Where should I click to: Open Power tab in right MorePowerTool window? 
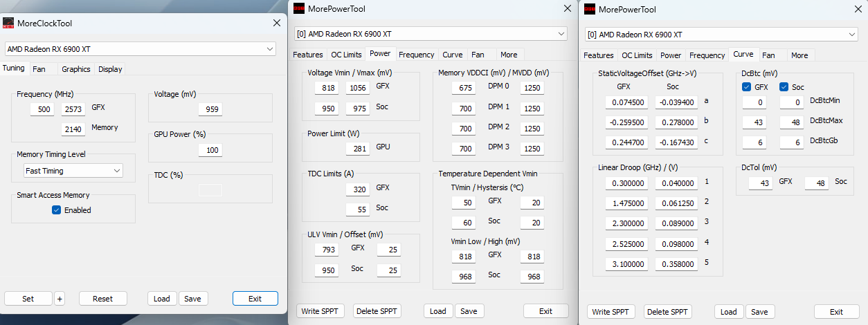(x=671, y=55)
